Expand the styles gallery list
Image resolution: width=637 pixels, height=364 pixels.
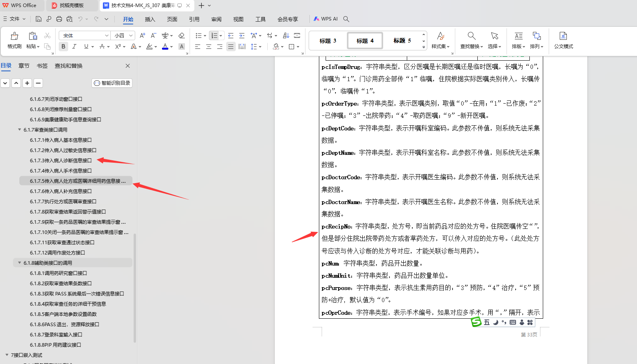424,47
